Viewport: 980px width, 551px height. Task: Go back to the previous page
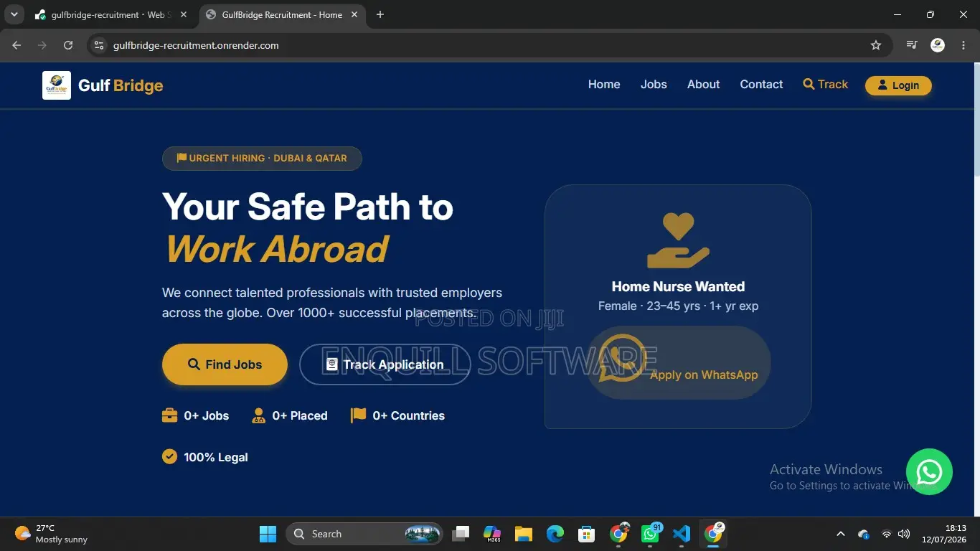coord(17,45)
